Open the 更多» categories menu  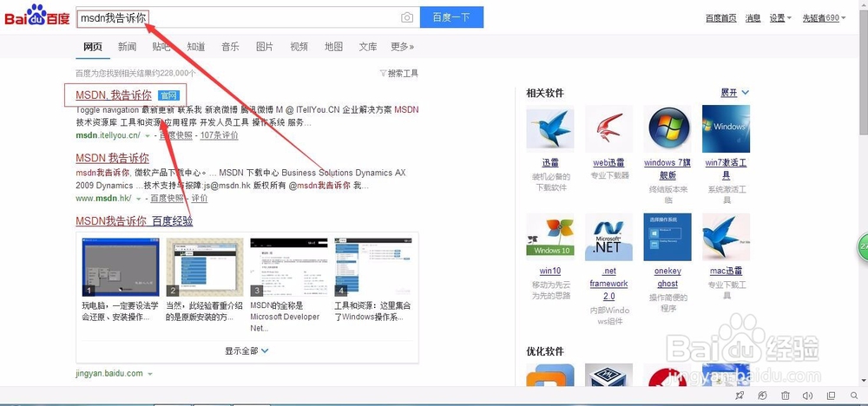tap(402, 47)
